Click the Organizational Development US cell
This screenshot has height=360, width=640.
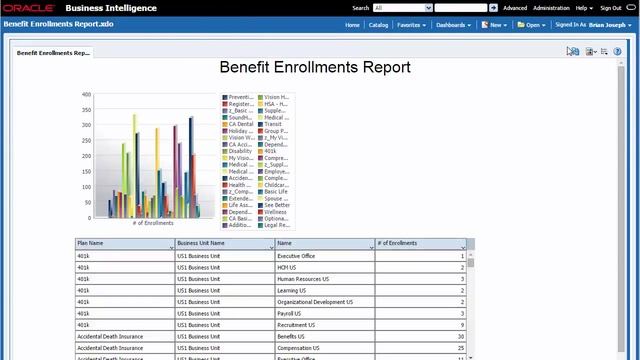325,302
